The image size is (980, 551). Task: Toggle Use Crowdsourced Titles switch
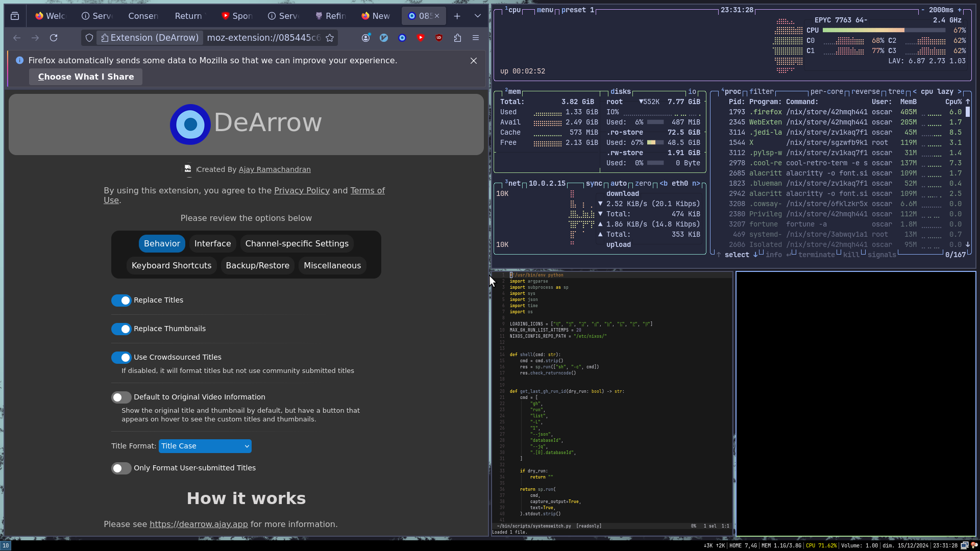(121, 358)
